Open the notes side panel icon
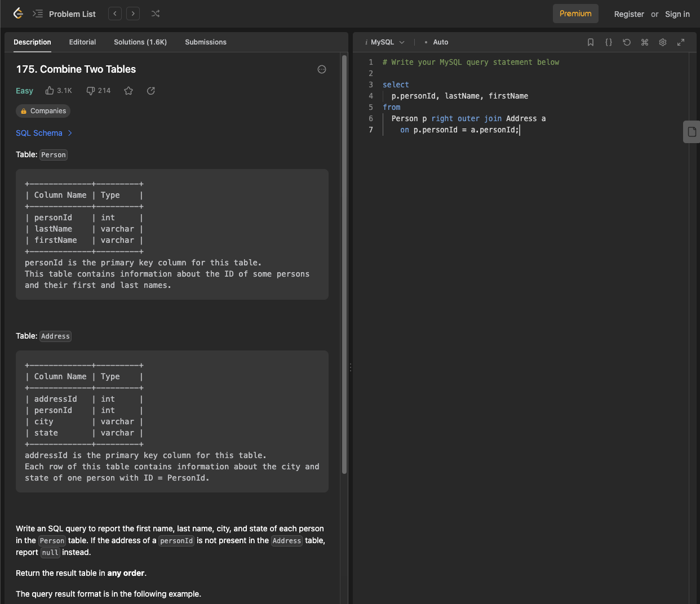The width and height of the screenshot is (700, 604). coord(692,132)
